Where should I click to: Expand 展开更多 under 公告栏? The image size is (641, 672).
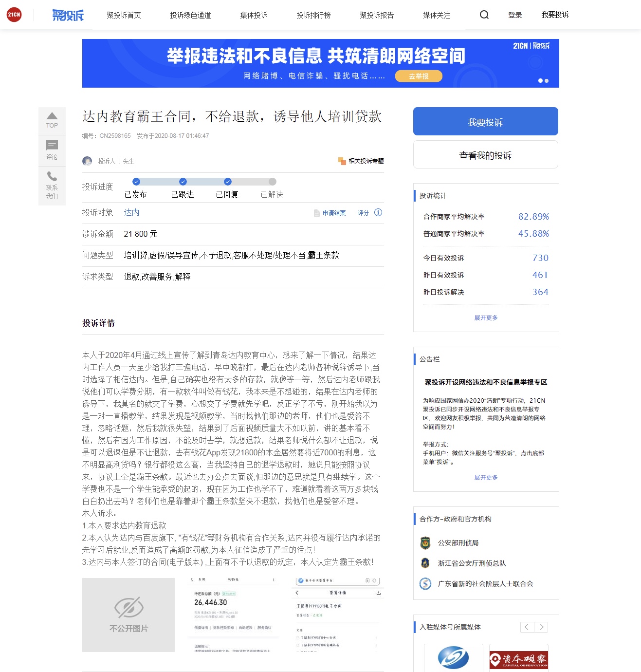[x=486, y=477]
